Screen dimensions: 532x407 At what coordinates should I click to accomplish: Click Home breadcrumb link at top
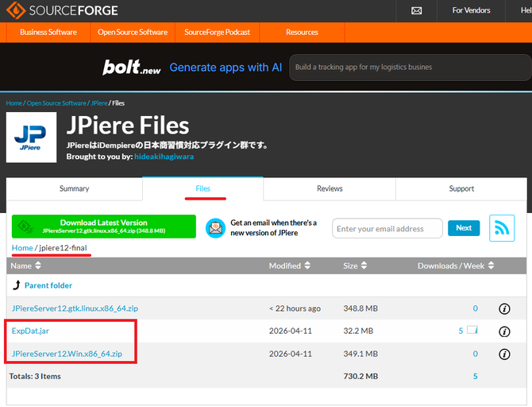click(x=14, y=103)
